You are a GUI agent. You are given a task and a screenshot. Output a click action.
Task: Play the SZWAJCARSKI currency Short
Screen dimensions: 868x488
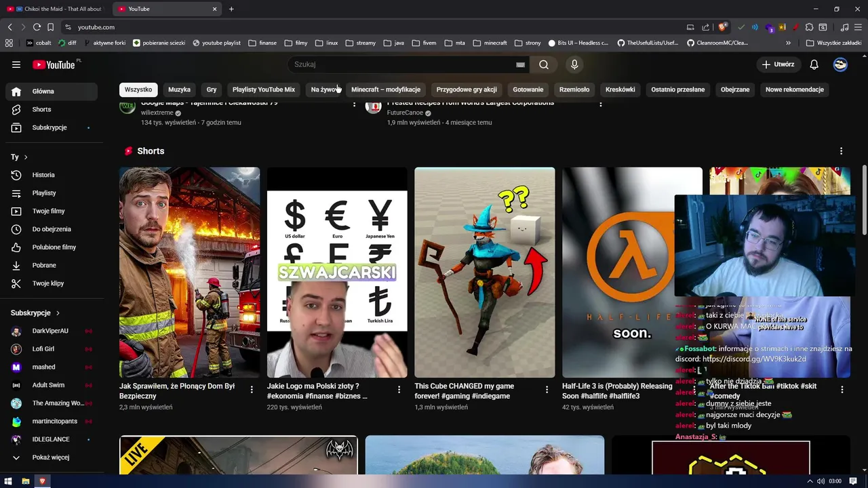(337, 272)
